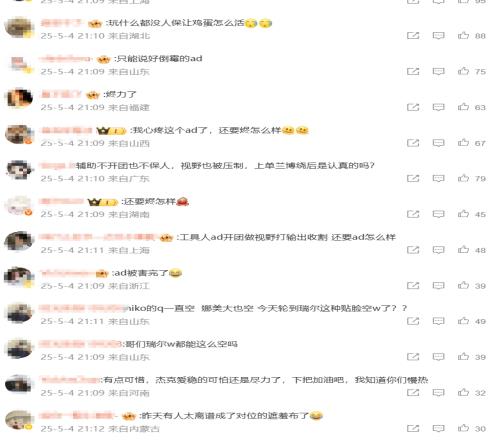Like the comment with 67 likes
Viewport: 500px width, 440px height.
(463, 143)
